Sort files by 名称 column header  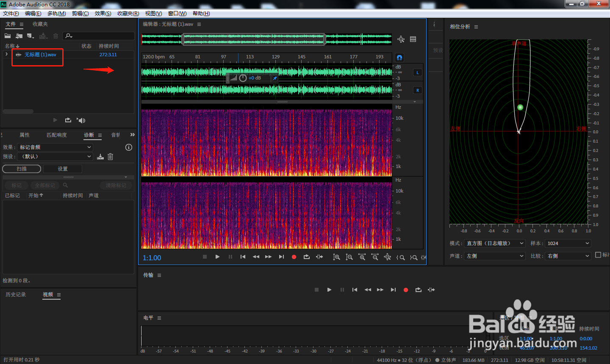click(x=12, y=46)
